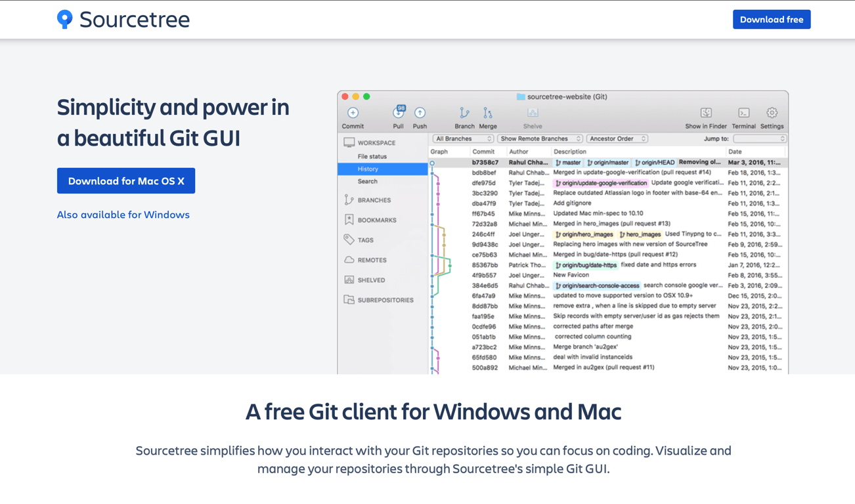Follow Also available for Windows link
This screenshot has width=855, height=504.
(123, 215)
